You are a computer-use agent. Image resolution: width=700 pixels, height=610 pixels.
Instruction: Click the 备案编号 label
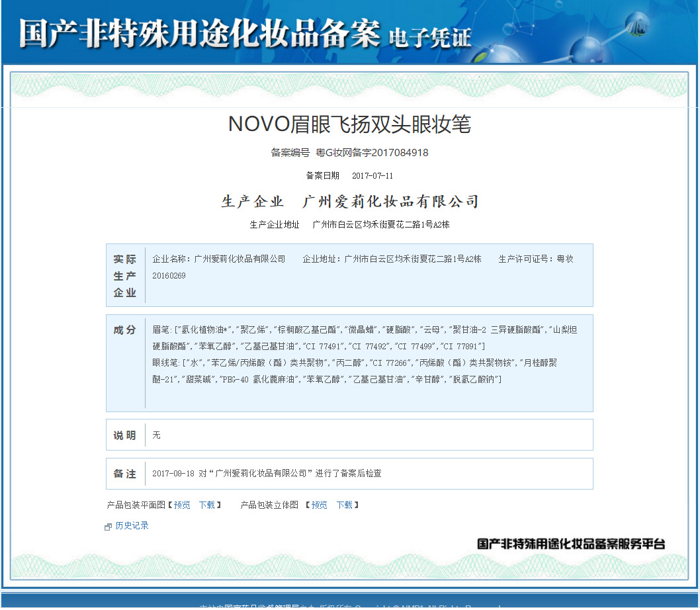pyautogui.click(x=290, y=153)
